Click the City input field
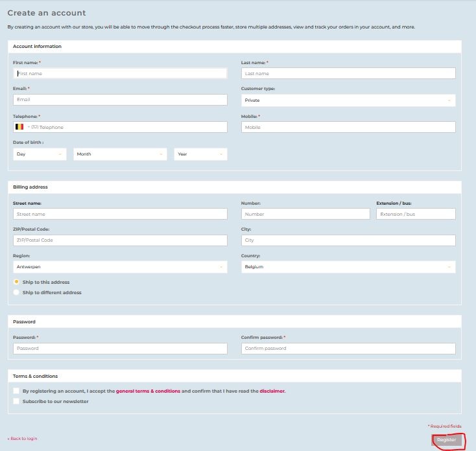The image size is (476, 451). [348, 240]
